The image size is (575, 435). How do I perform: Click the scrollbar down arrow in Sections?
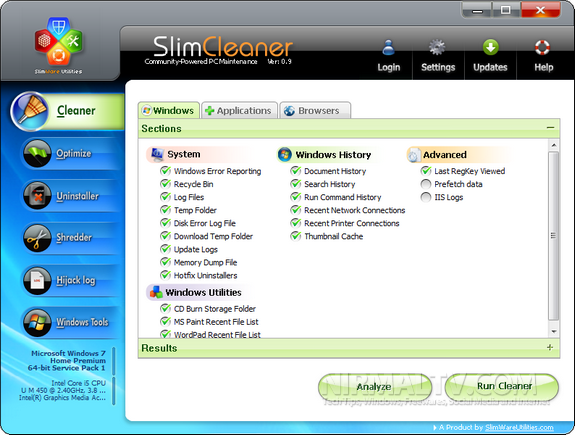[554, 331]
